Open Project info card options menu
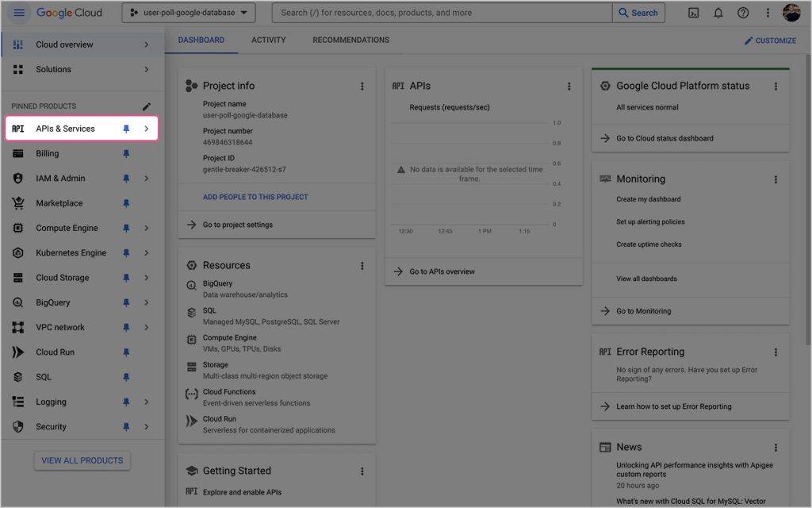812x508 pixels. point(362,87)
